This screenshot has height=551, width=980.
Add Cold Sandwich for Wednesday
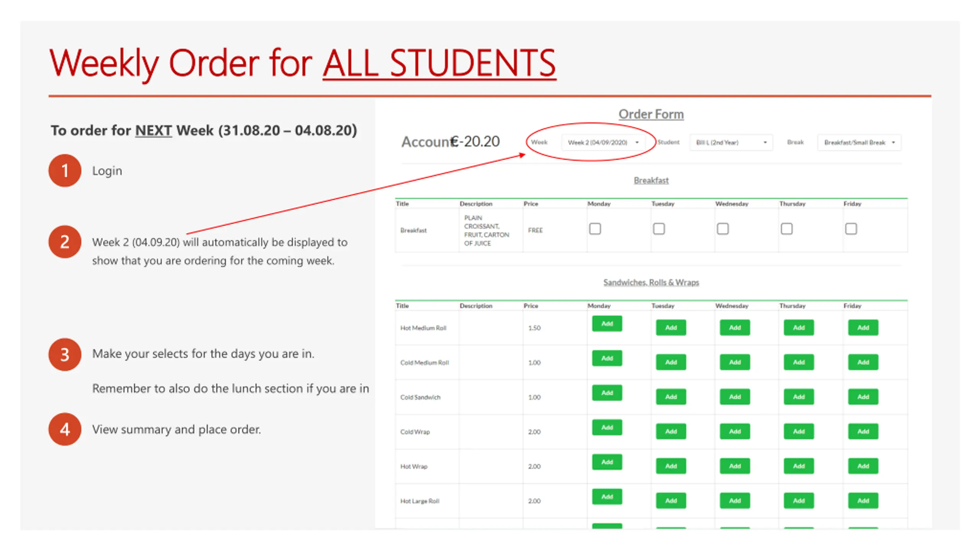tap(735, 397)
